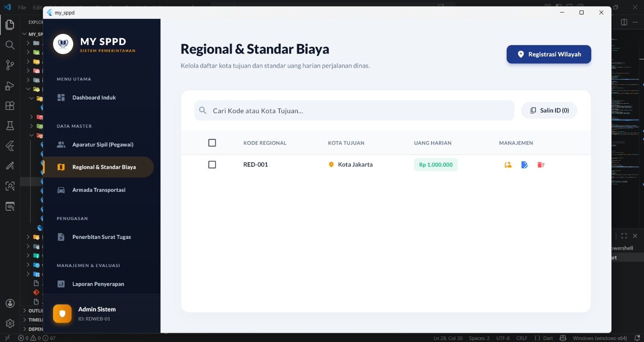Click the Salin ID (0) button
This screenshot has height=342, width=644.
click(x=549, y=110)
